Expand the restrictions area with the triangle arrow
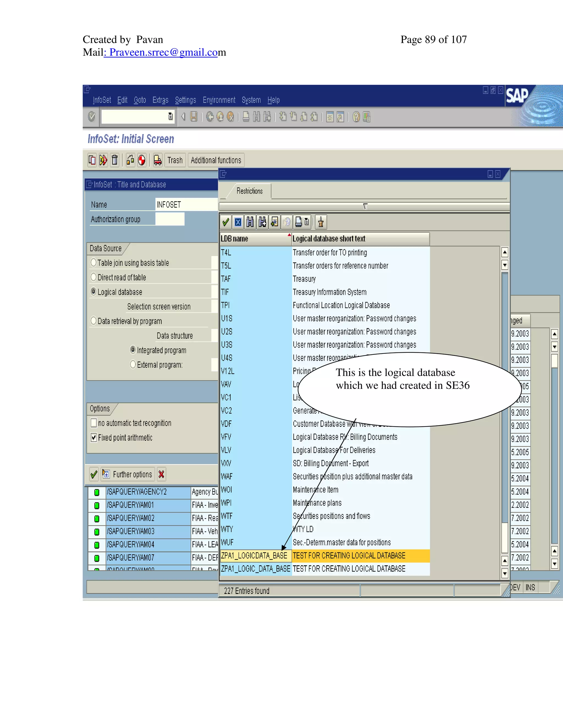563x728 pixels. pyautogui.click(x=365, y=206)
